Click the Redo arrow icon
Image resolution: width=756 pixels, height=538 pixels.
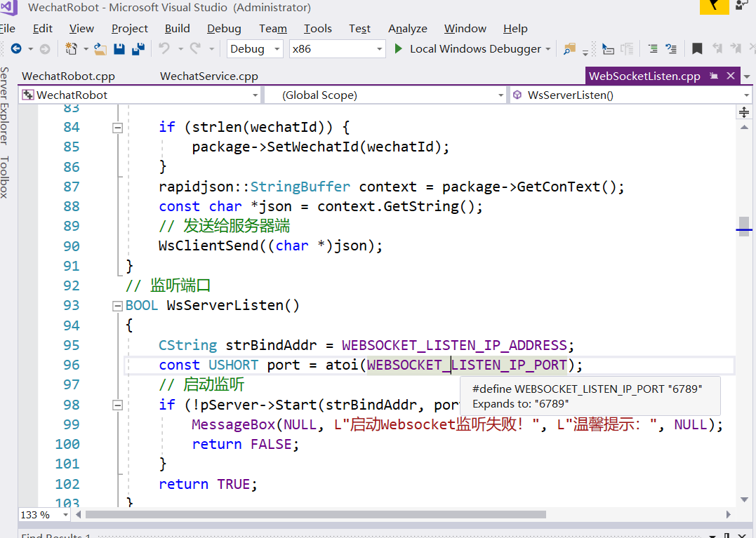195,48
